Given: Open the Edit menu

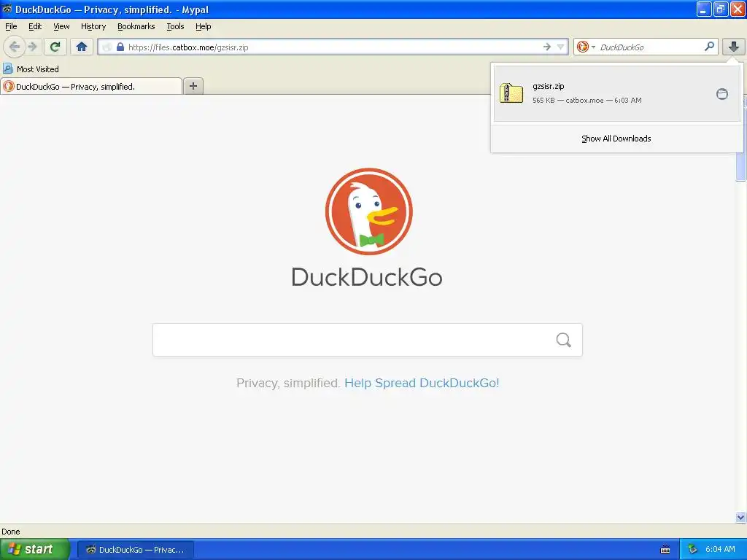Looking at the screenshot, I should point(35,26).
